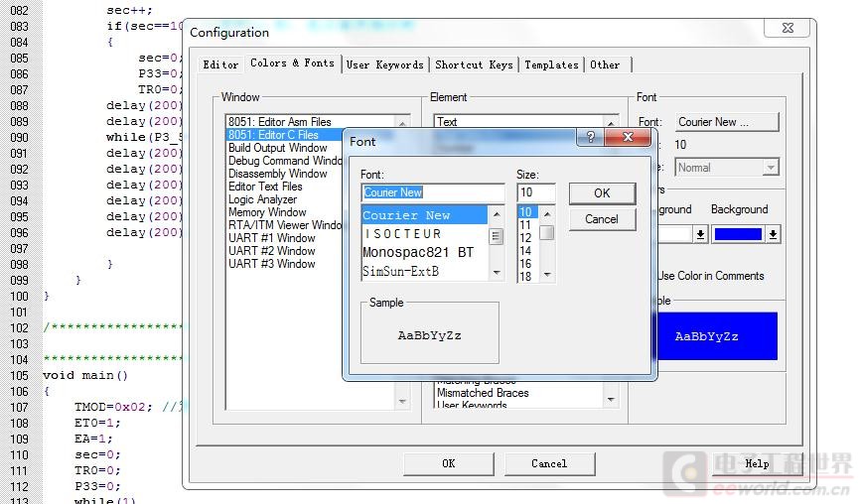Screen dimensions: 860x504
Task: Close the Font dialog with red X
Action: click(628, 137)
